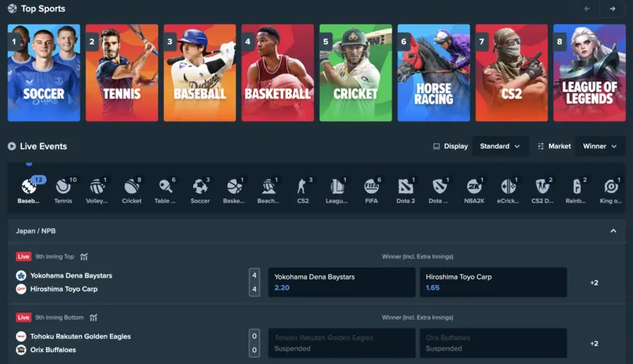Click suspended Orix Buffaloes odds box
Image resolution: width=633 pixels, height=364 pixels.
tap(493, 343)
